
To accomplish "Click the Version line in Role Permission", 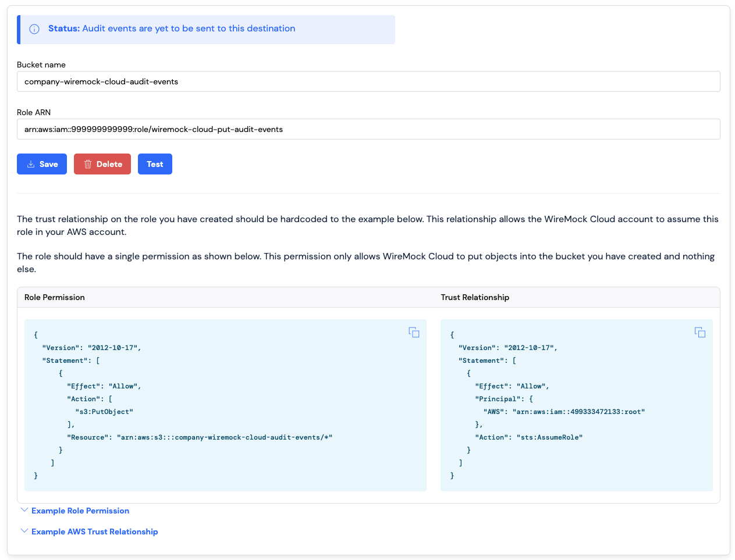I will click(x=92, y=348).
